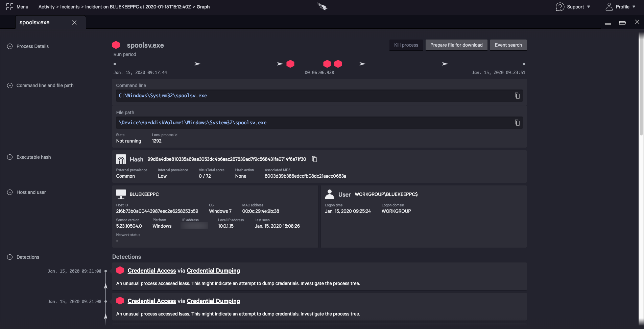644x329 pixels.
Task: Click the CrowdStrike falcon logo
Action: pyautogui.click(x=322, y=6)
